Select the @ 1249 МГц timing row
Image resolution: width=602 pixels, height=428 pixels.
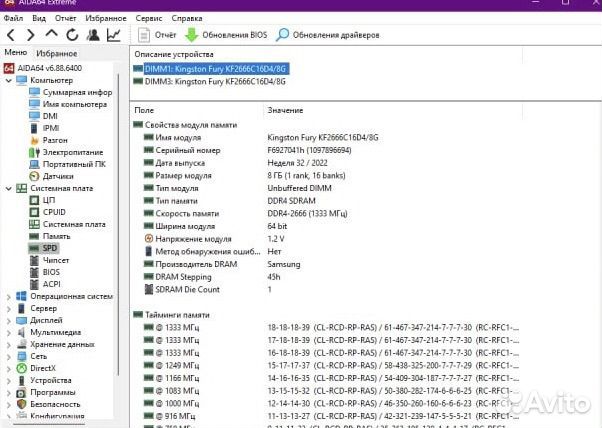(331, 365)
